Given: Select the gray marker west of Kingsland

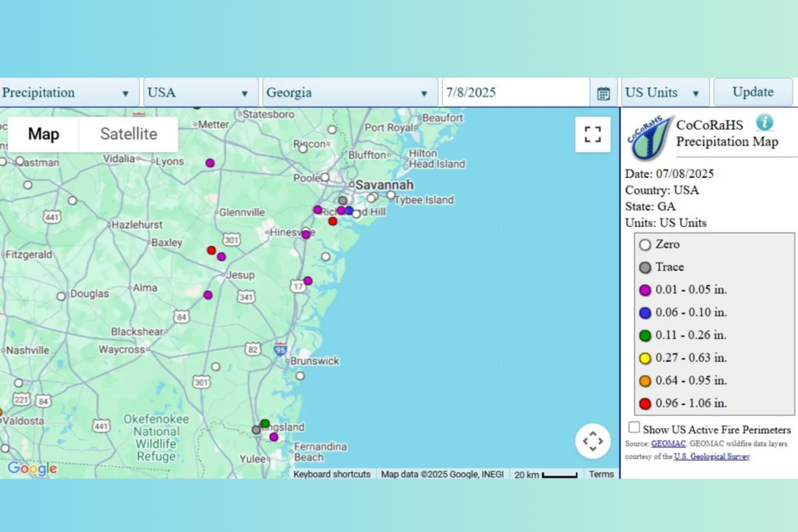Looking at the screenshot, I should point(256,431).
